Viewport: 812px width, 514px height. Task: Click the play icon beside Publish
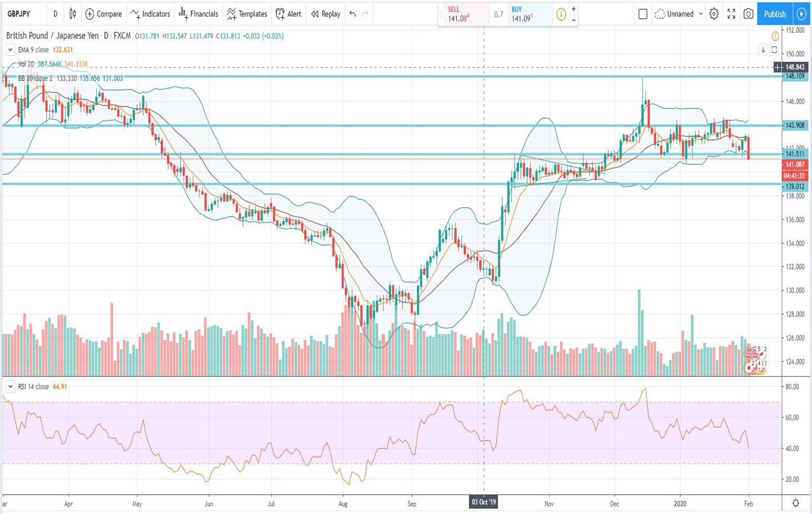click(802, 14)
